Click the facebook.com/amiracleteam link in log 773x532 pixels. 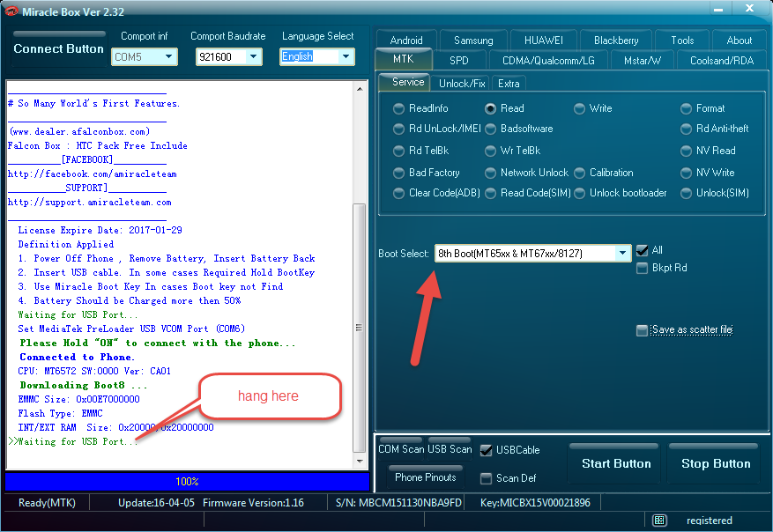tap(93, 174)
